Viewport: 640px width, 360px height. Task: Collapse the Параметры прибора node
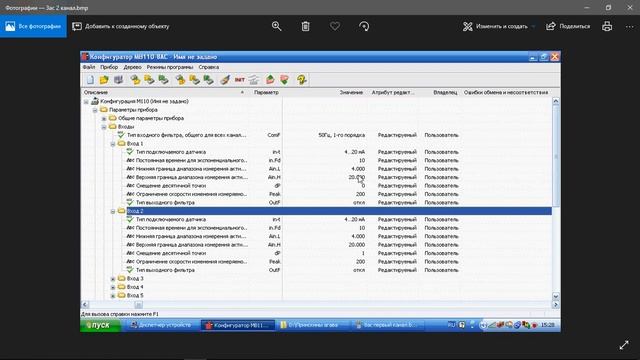[95, 110]
